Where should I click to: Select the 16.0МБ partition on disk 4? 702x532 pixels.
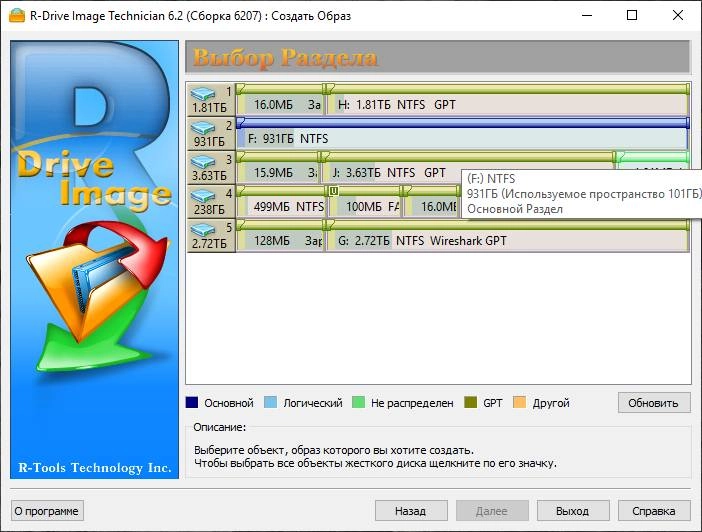coord(431,202)
